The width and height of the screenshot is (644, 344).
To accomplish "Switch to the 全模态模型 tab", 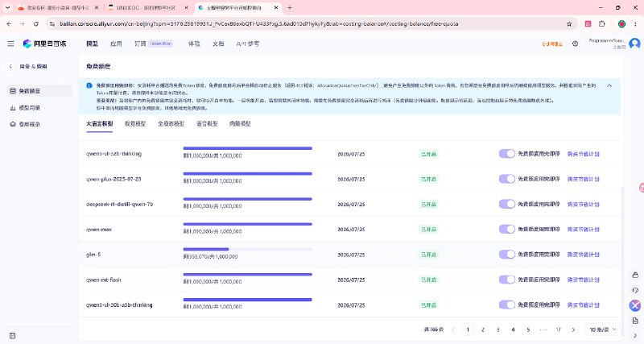I will point(171,124).
